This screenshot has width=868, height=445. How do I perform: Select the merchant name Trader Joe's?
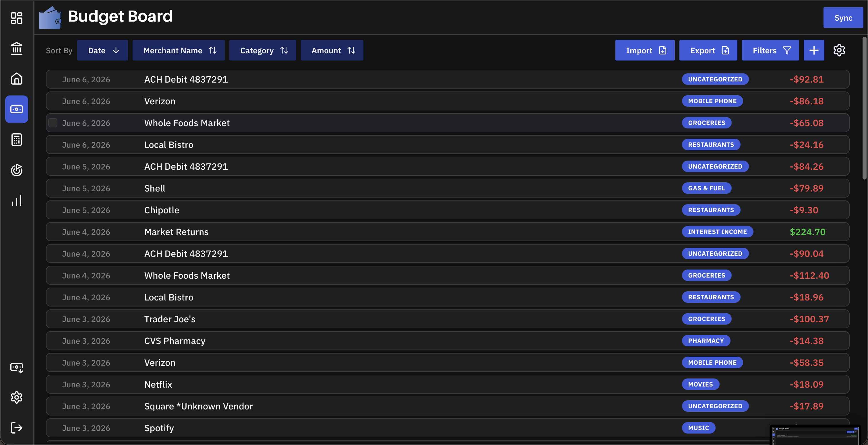(170, 319)
